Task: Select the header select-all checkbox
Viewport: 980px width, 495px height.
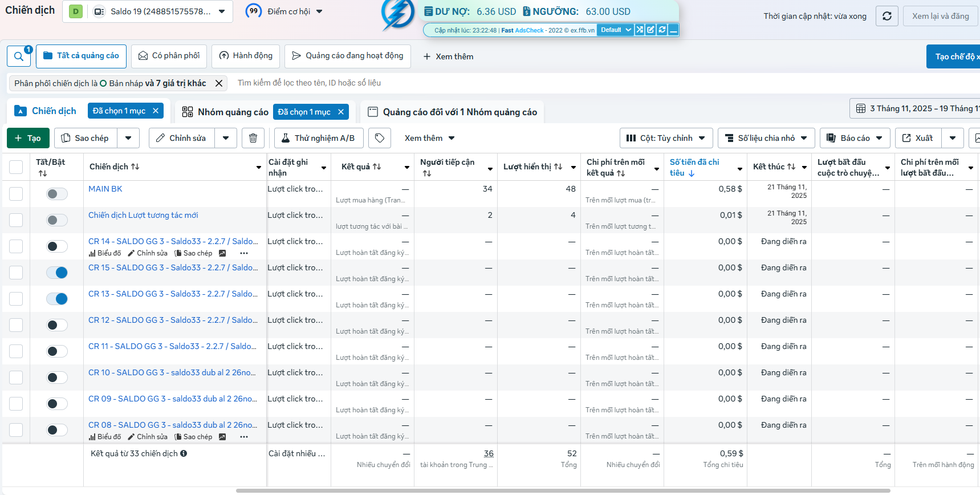Action: tap(16, 167)
